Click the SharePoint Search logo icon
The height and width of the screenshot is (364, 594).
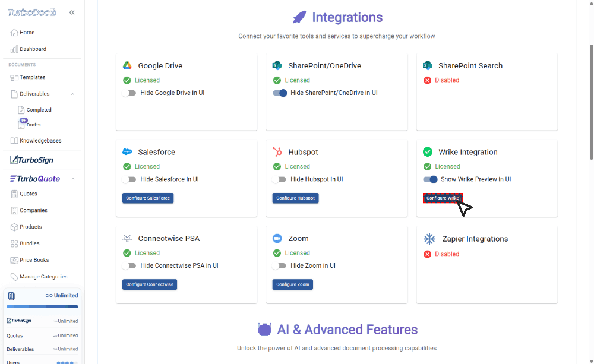(x=427, y=66)
